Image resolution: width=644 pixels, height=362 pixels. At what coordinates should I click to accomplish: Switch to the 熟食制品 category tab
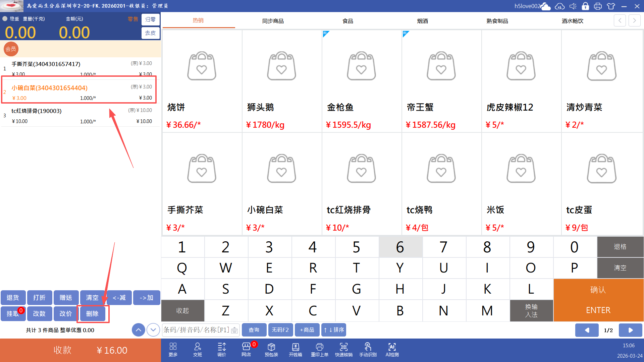coord(497,21)
